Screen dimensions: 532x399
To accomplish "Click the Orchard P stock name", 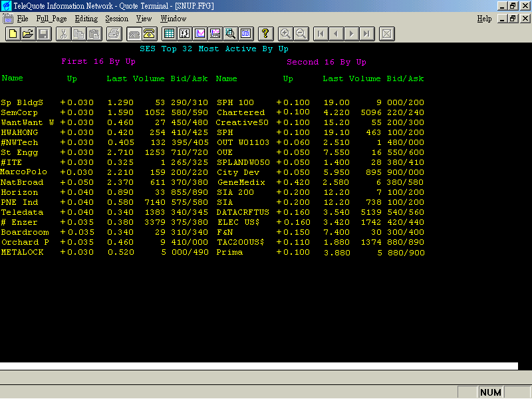I will [x=25, y=242].
